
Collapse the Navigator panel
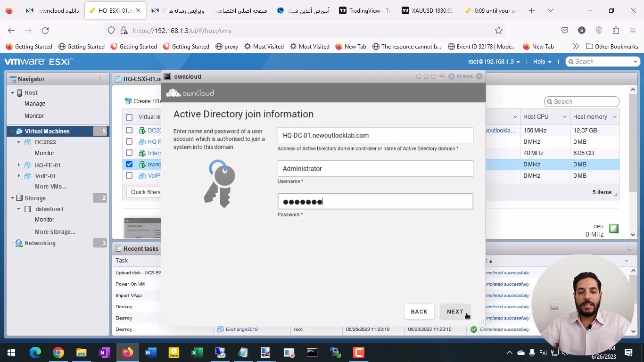coord(102,79)
